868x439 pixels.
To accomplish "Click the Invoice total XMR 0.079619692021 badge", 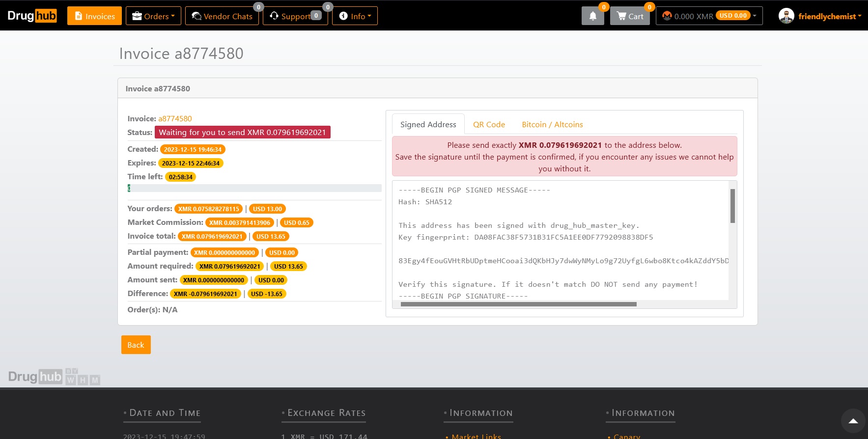I will [x=212, y=236].
